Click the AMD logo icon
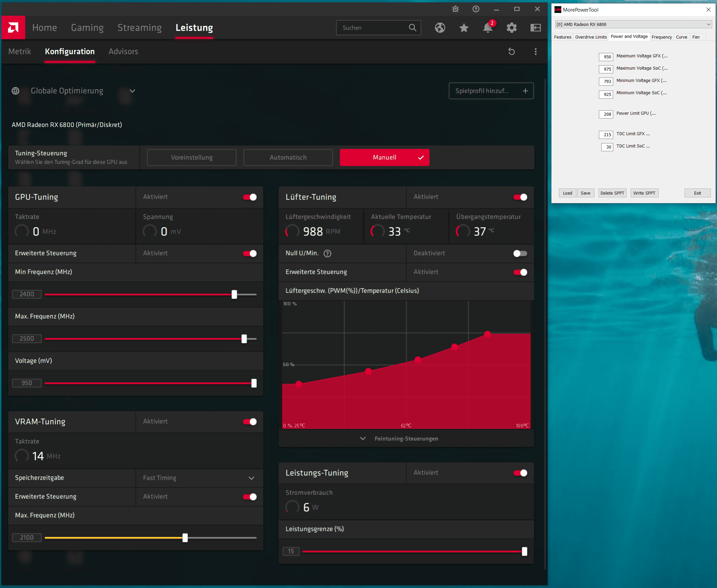This screenshot has width=717, height=588. click(13, 27)
